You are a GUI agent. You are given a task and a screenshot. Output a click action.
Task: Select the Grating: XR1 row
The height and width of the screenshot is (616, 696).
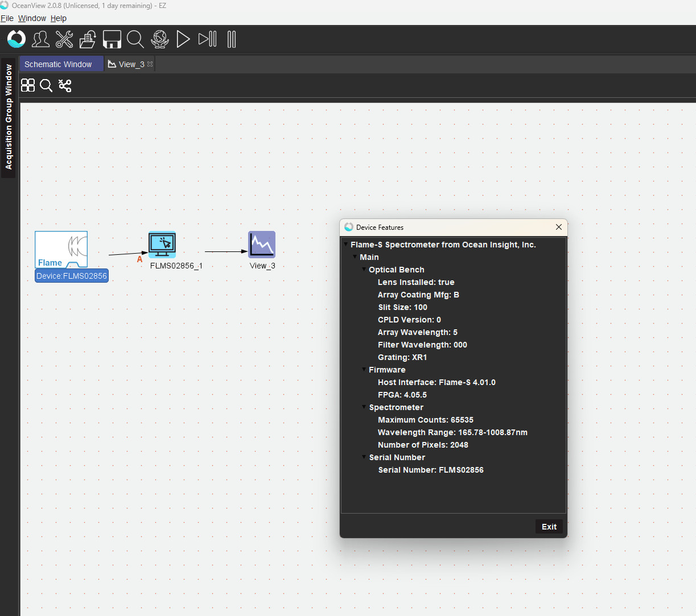(x=402, y=357)
